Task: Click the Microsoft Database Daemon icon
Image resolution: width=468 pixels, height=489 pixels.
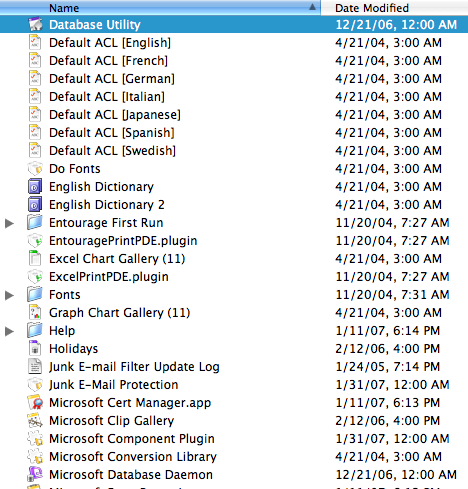Action: (35, 475)
